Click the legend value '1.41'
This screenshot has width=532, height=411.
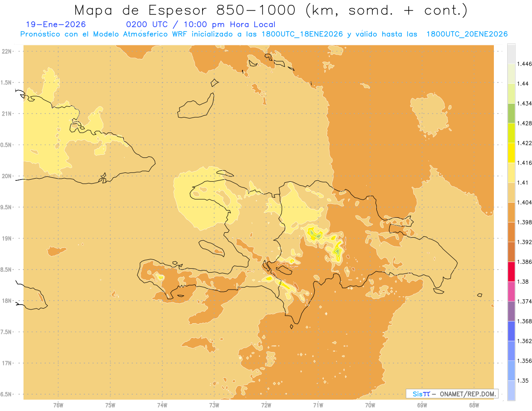[524, 183]
